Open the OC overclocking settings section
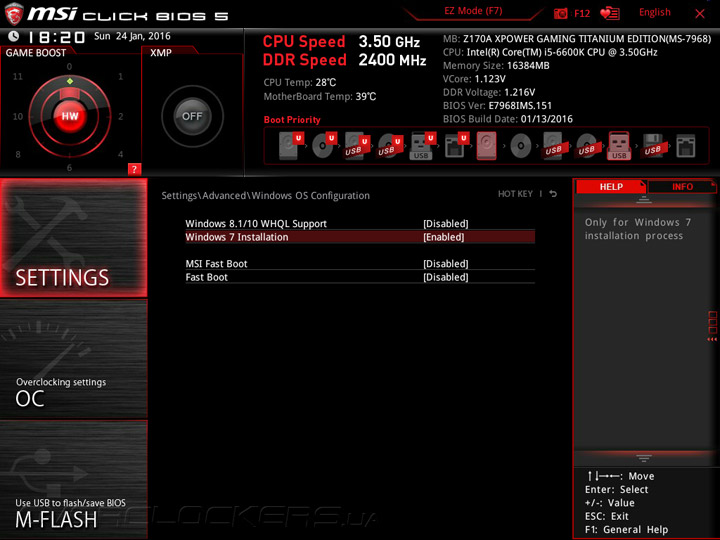Viewport: 720px width, 540px height. coord(73,359)
